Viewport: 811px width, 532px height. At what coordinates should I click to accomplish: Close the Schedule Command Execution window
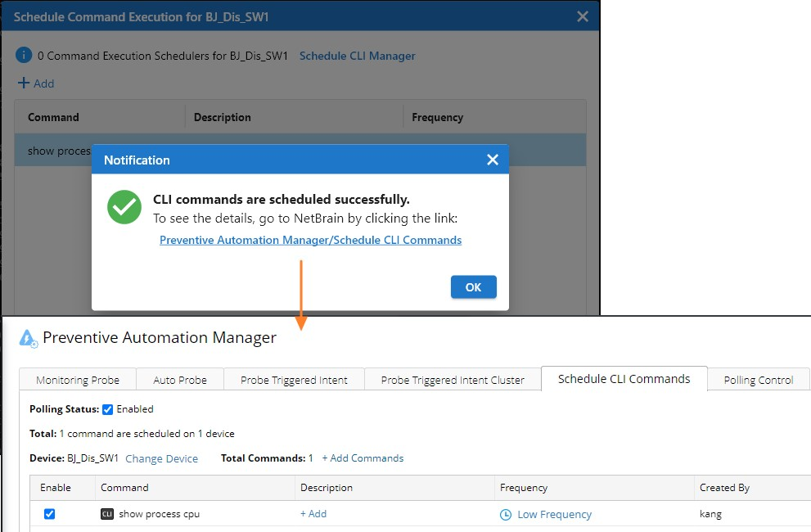pyautogui.click(x=583, y=16)
